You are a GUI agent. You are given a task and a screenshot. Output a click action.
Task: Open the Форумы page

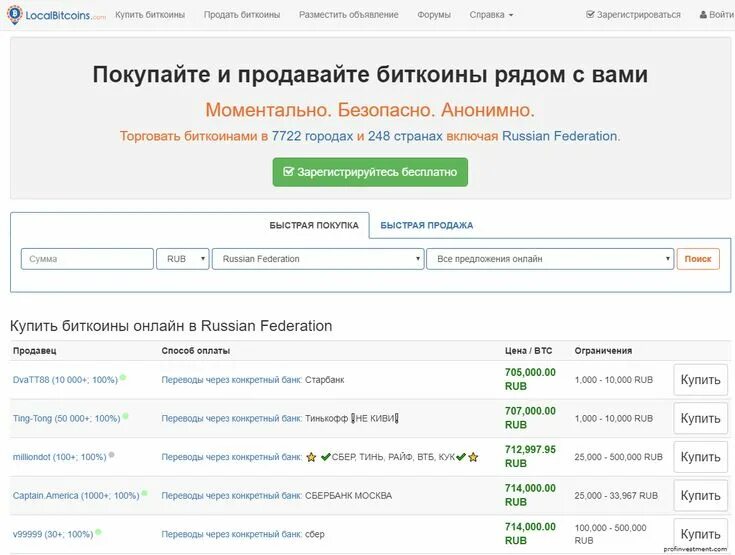(434, 15)
